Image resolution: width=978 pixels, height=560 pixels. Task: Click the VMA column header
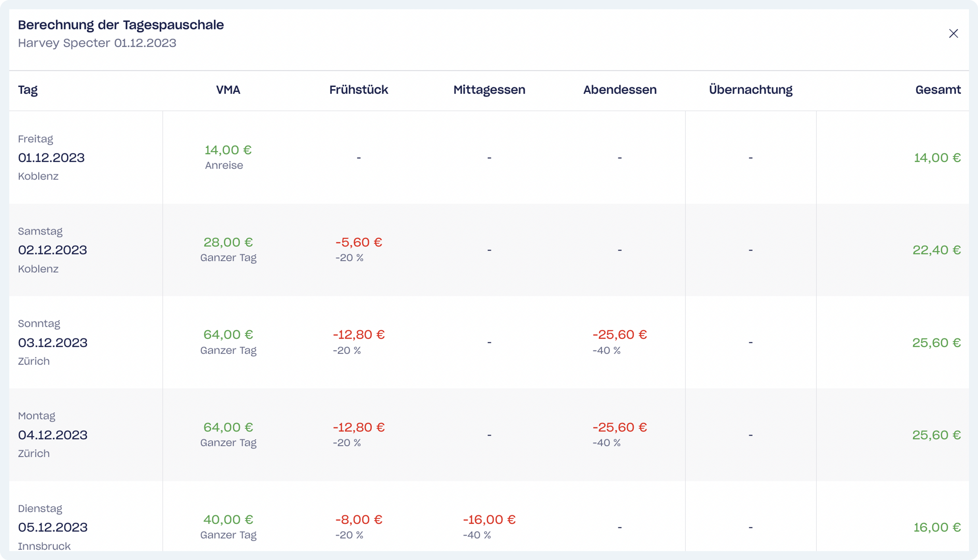click(x=228, y=90)
